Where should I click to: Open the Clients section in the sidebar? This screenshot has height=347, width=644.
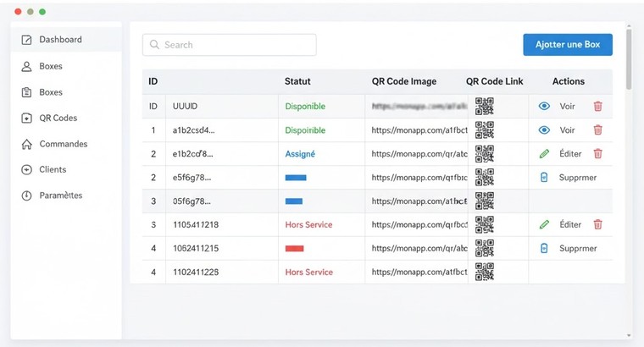(52, 169)
